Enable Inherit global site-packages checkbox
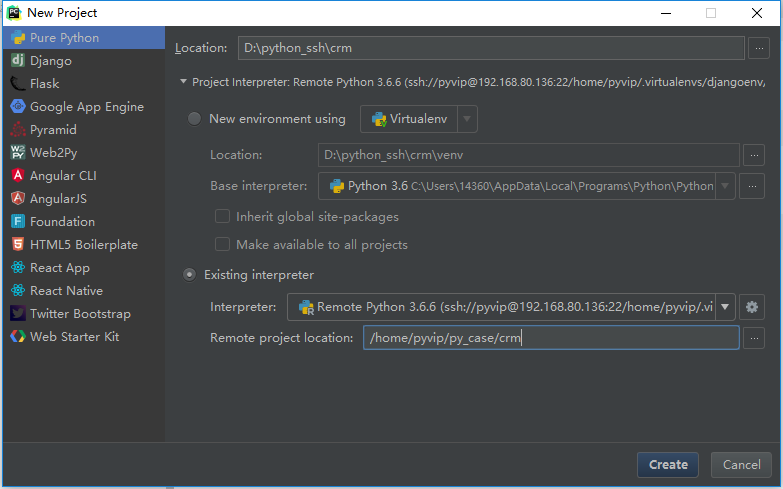783x489 pixels. pyautogui.click(x=222, y=216)
